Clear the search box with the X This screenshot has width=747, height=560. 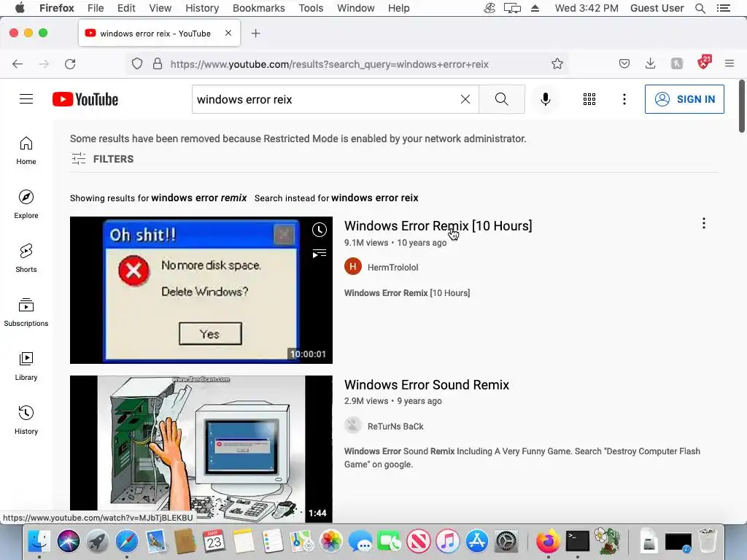click(x=465, y=99)
